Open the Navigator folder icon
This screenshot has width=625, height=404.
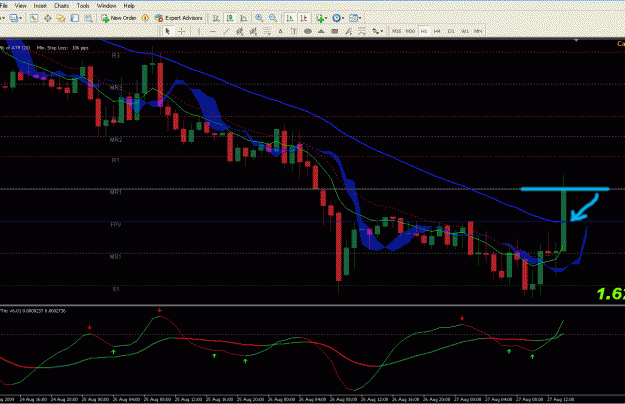pyautogui.click(x=61, y=18)
